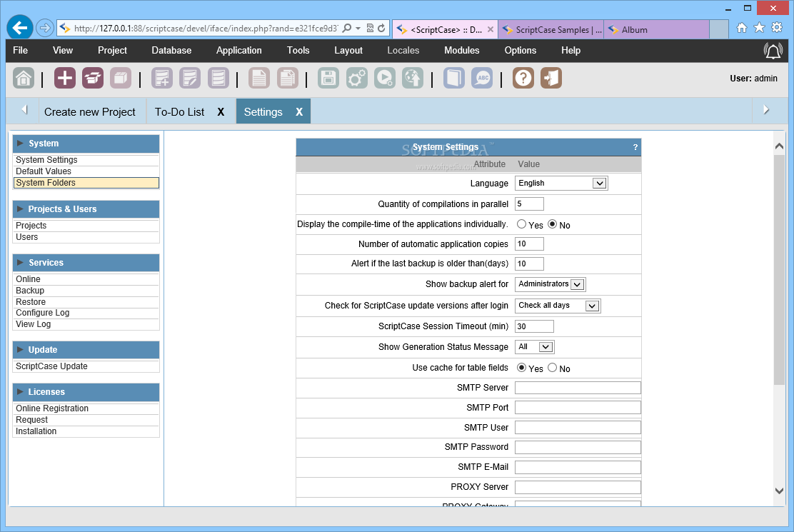Click the Quantity of compilations in parallel field
The width and height of the screenshot is (794, 532).
point(529,204)
